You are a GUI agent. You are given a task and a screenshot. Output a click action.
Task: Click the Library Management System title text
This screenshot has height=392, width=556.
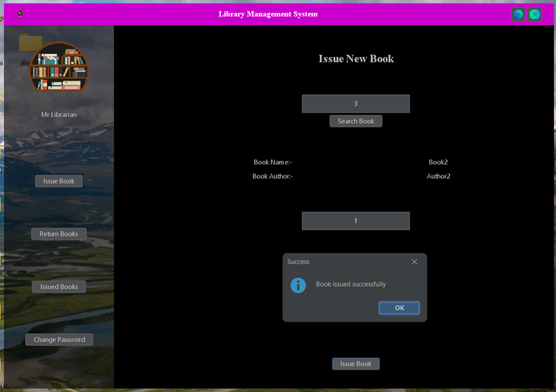tap(267, 14)
